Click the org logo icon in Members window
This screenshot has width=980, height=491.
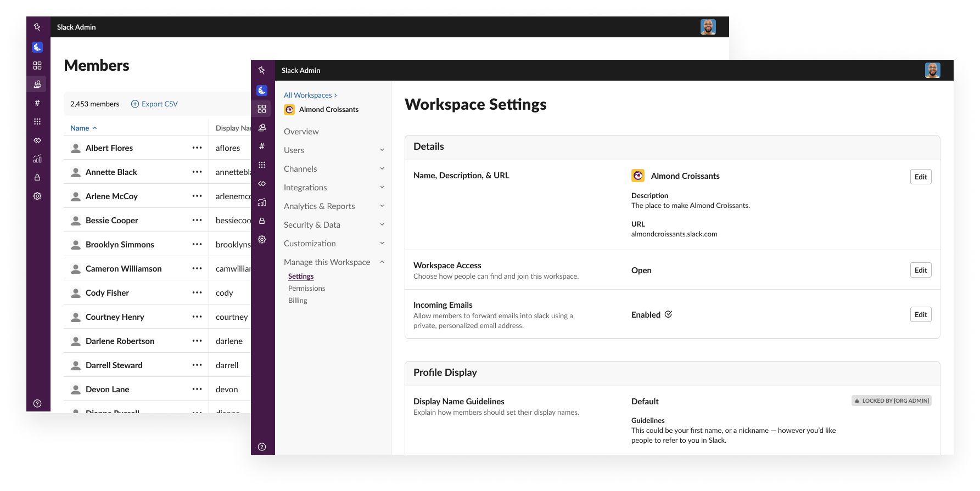click(x=37, y=47)
